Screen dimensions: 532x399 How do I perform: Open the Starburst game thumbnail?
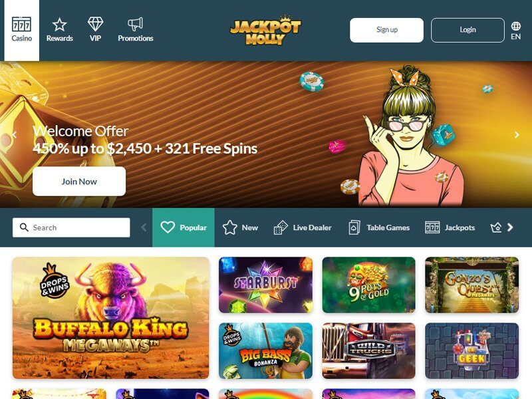pos(265,285)
